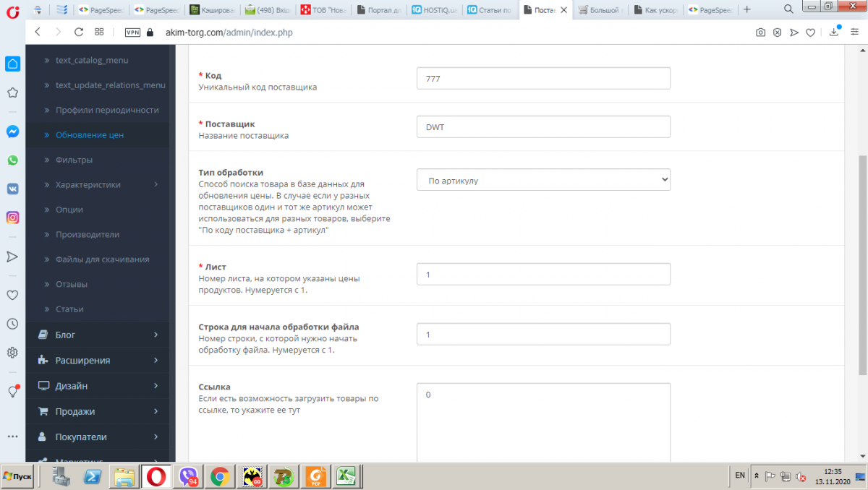Open the lightbulb tips icon in sidebar
The height and width of the screenshot is (490, 868).
click(x=12, y=391)
